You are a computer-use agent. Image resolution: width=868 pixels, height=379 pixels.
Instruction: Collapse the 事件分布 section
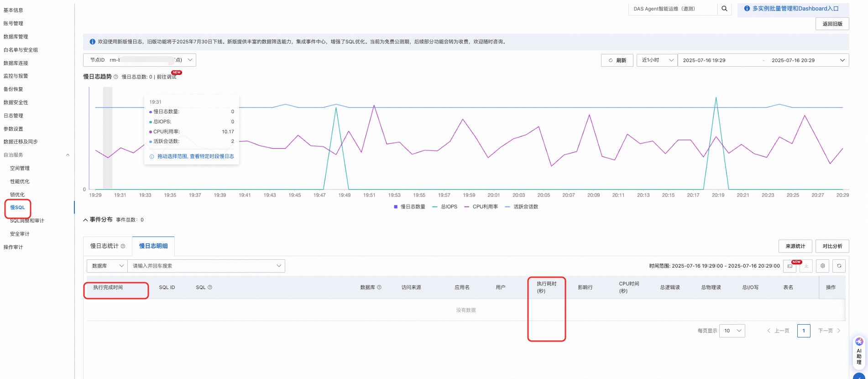pos(85,220)
